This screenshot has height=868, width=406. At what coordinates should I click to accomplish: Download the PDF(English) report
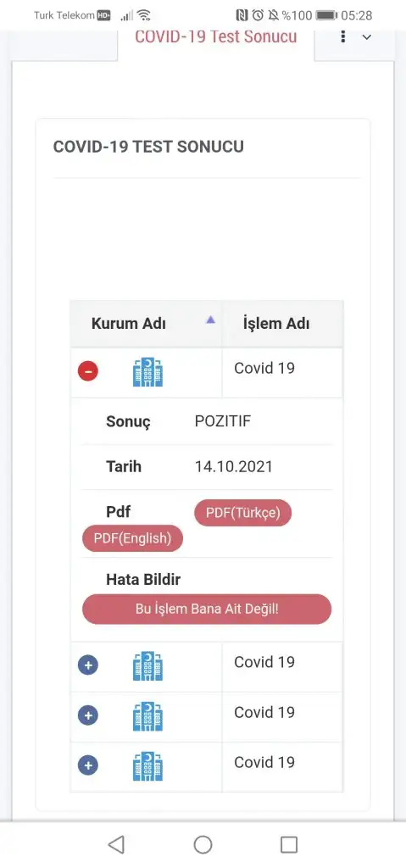point(132,538)
